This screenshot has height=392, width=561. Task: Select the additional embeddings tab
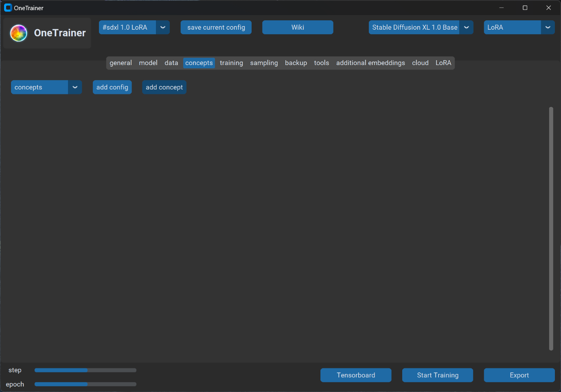[x=370, y=63]
